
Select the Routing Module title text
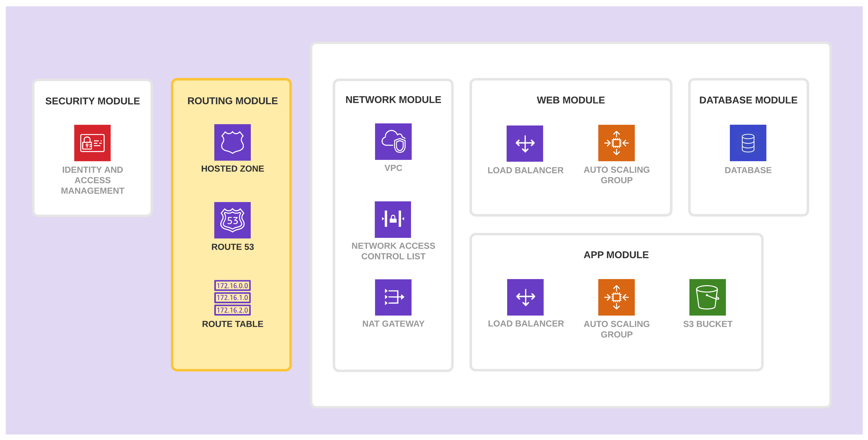[x=232, y=101]
